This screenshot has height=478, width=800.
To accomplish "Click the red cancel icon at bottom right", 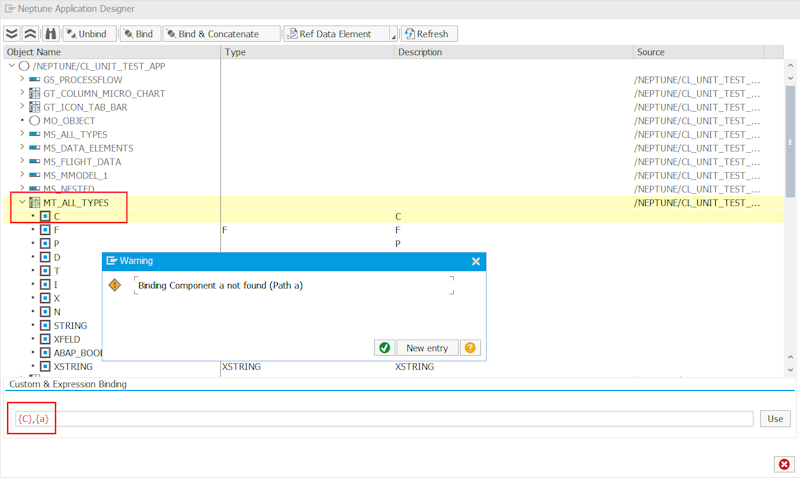I will (x=784, y=464).
